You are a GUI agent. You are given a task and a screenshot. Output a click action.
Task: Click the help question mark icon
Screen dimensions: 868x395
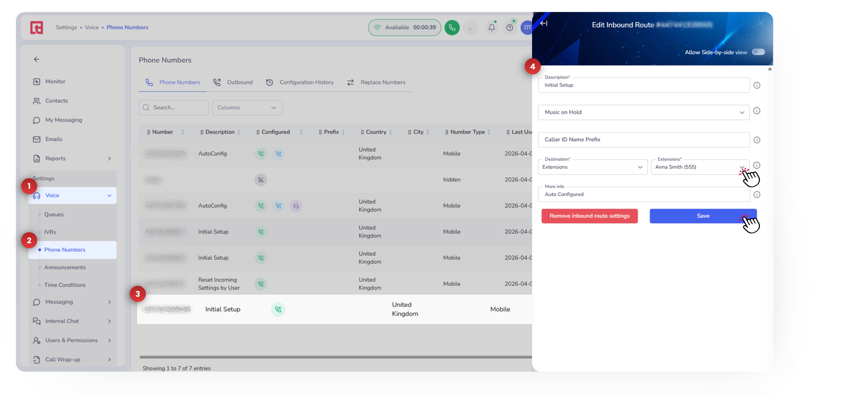510,28
